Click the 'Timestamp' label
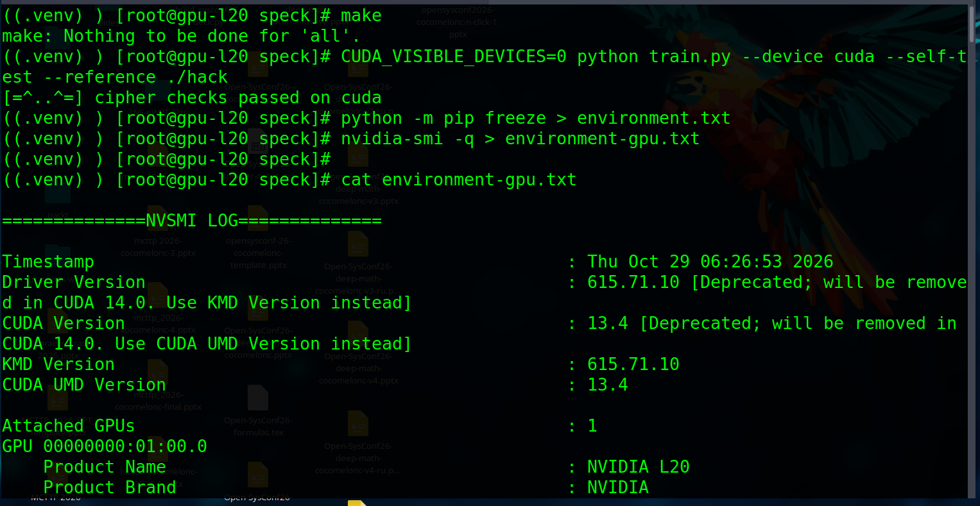The image size is (980, 506). 48,262
